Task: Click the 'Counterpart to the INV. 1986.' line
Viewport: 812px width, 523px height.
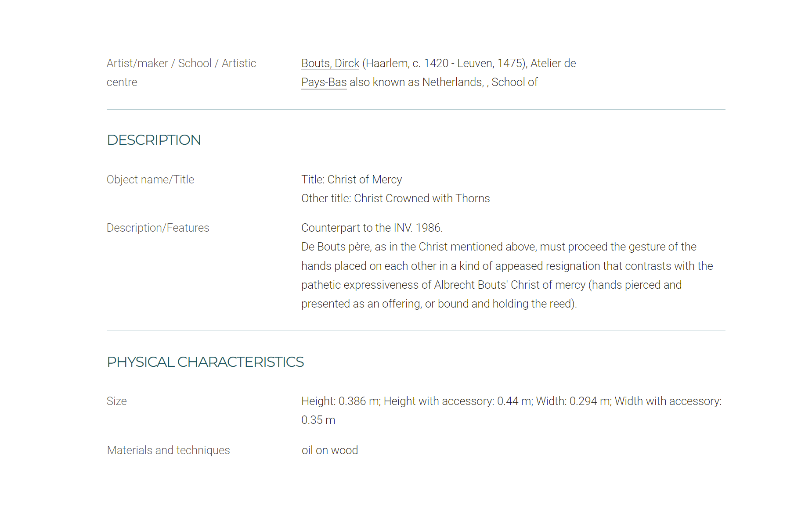Action: [x=372, y=228]
